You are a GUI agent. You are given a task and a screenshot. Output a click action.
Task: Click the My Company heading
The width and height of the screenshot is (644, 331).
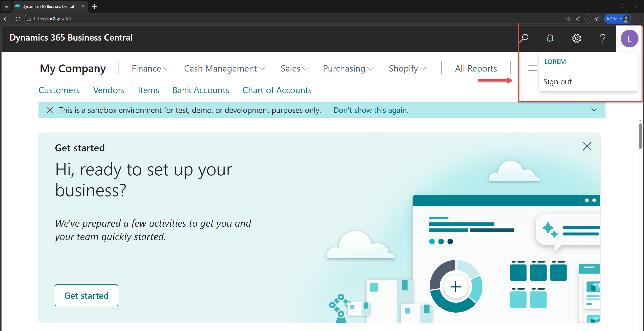tap(73, 69)
